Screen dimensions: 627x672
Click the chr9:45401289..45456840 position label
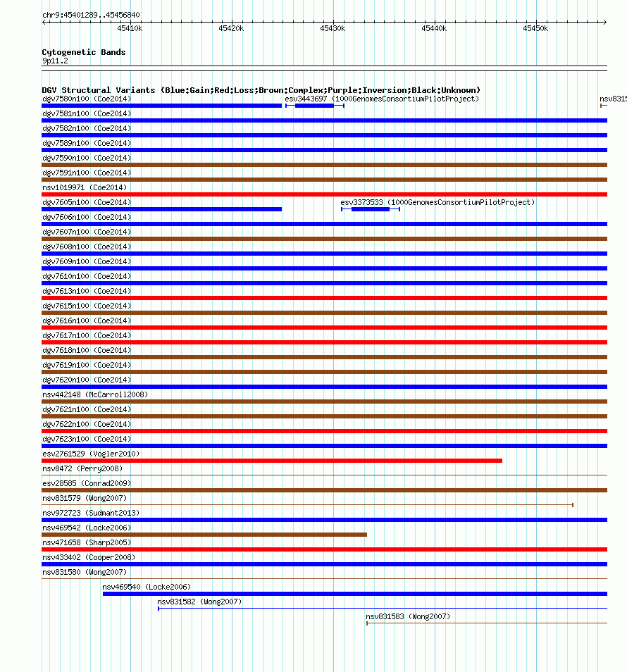coord(91,15)
